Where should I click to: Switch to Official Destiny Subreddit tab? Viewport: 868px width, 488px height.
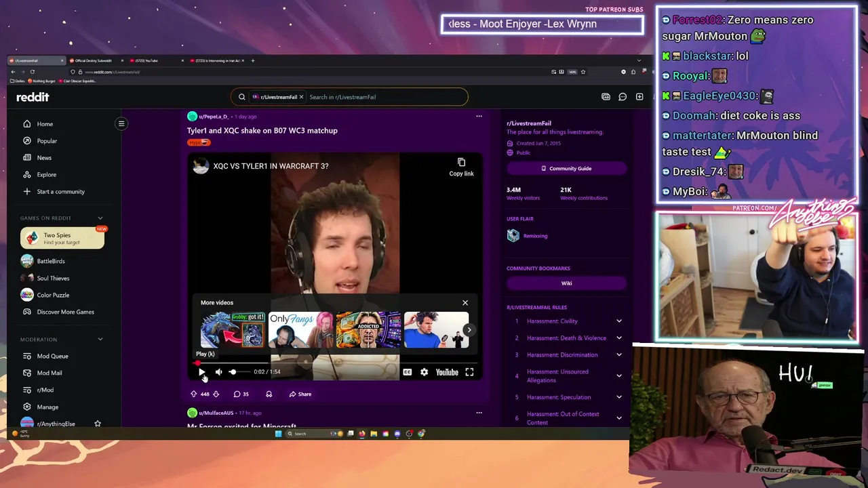tap(95, 60)
